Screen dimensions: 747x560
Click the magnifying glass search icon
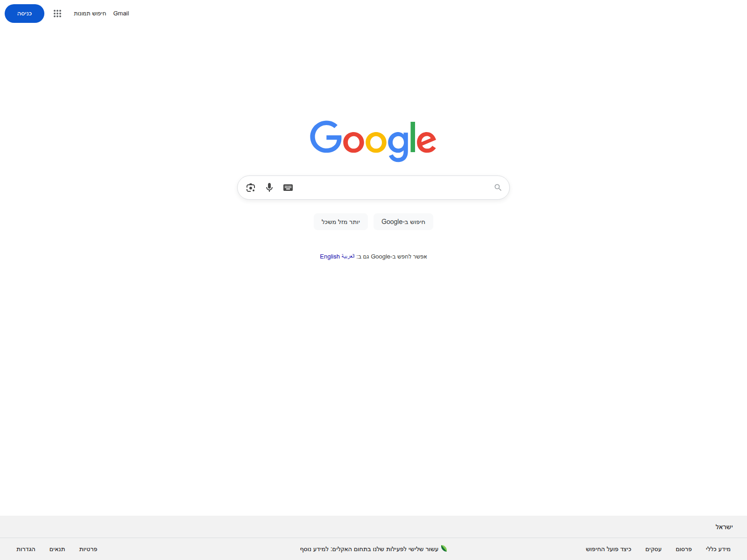tap(498, 188)
